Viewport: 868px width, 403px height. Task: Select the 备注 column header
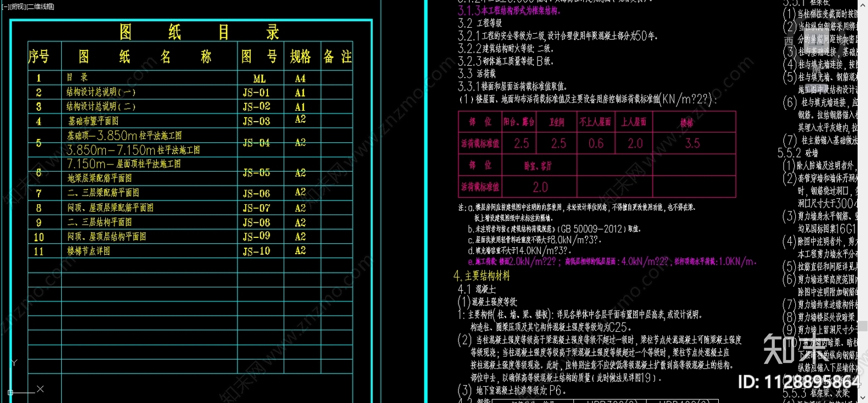coord(337,56)
